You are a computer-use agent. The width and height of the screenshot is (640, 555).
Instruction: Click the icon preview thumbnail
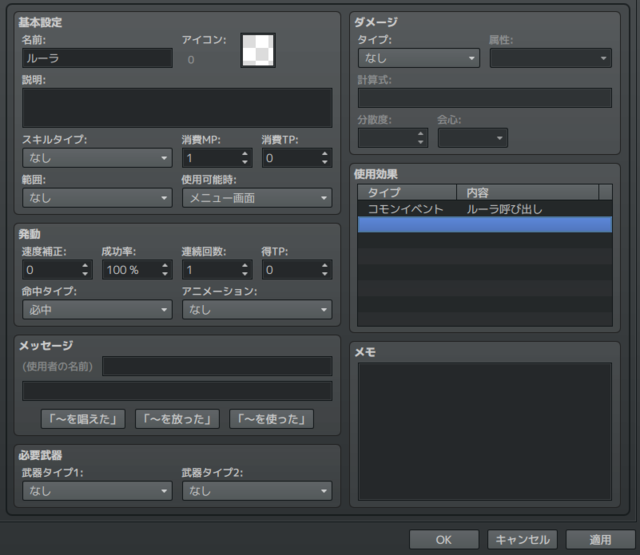pos(258,51)
